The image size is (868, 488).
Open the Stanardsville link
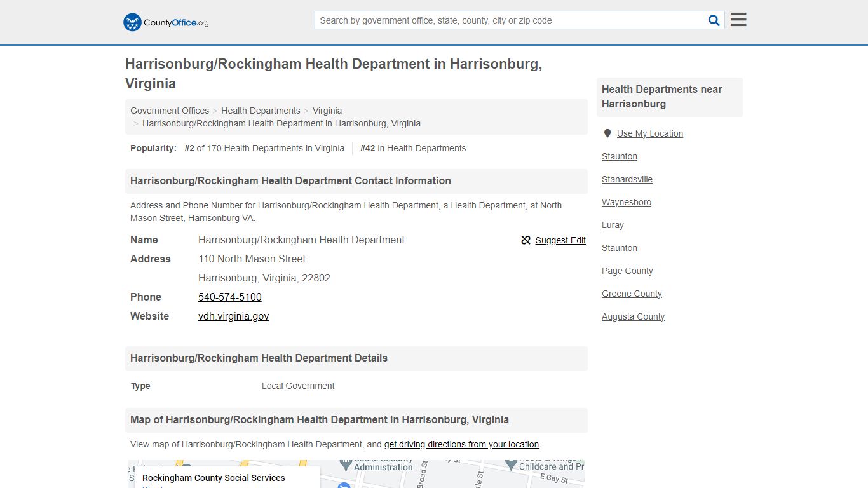click(627, 179)
